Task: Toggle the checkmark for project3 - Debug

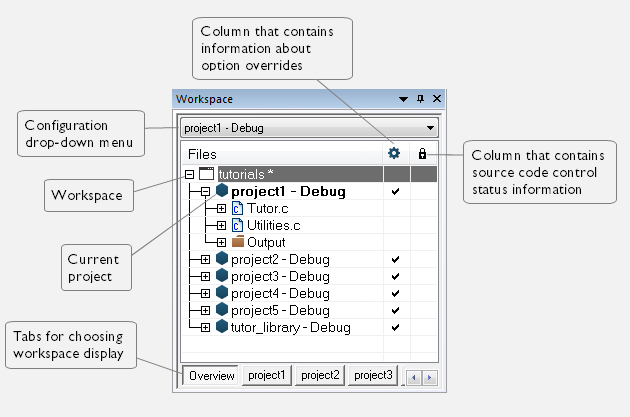Action: click(x=396, y=276)
